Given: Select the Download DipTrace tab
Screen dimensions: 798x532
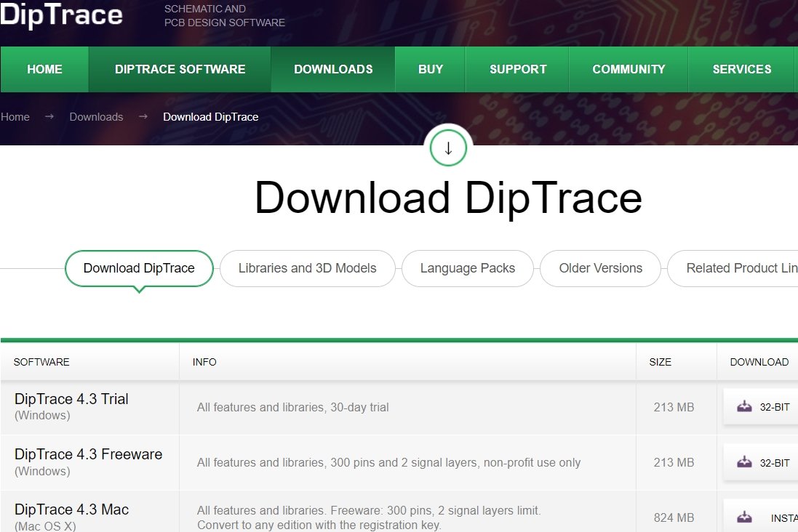Looking at the screenshot, I should point(138,268).
